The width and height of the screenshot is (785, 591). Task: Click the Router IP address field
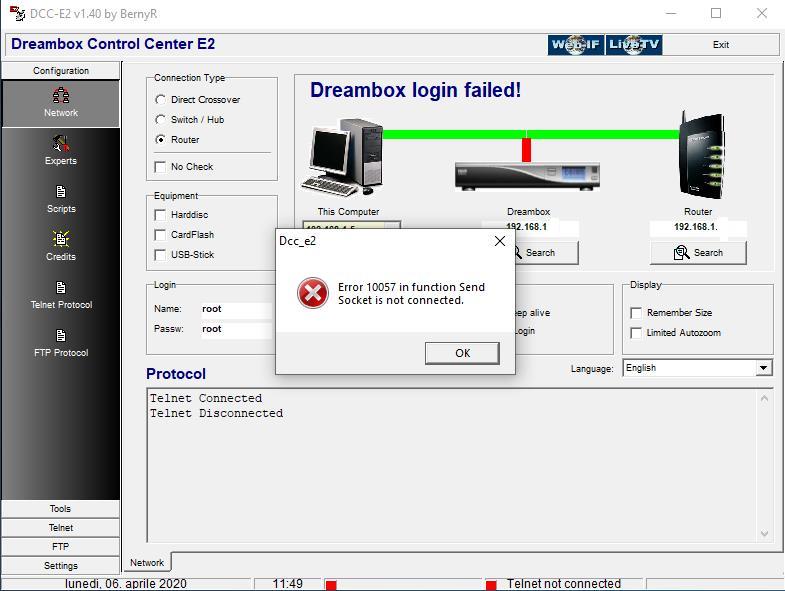click(698, 227)
